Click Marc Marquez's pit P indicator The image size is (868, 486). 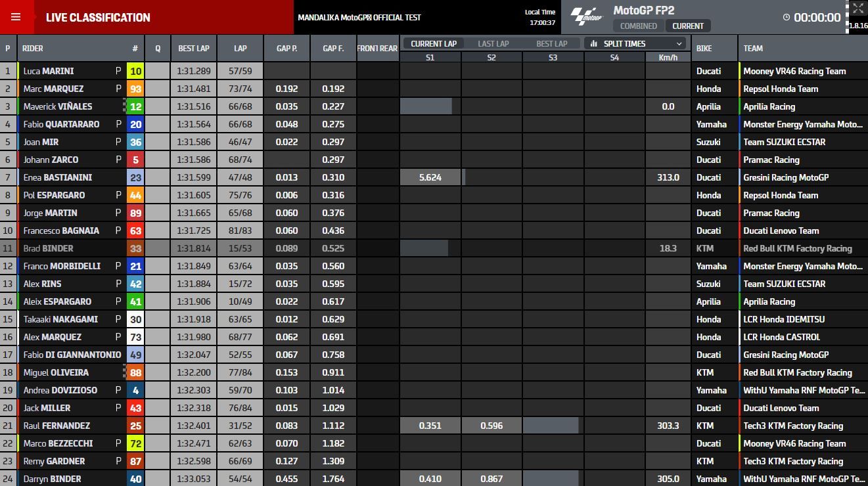click(x=118, y=89)
